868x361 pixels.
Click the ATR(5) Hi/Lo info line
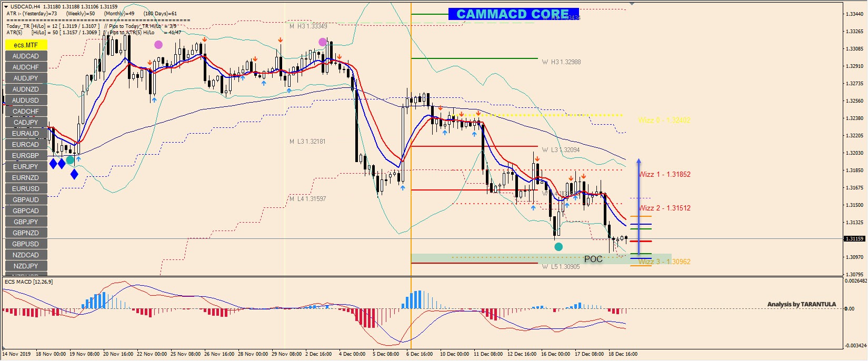pos(94,33)
